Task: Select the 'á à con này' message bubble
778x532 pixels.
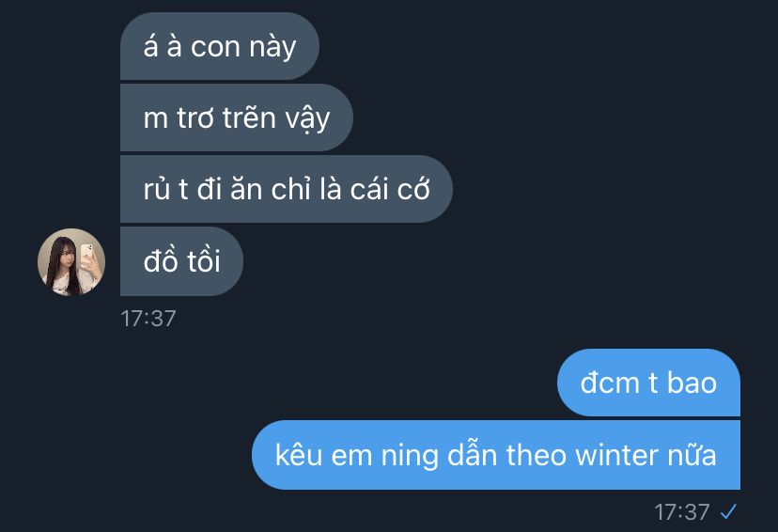Action: [x=220, y=47]
